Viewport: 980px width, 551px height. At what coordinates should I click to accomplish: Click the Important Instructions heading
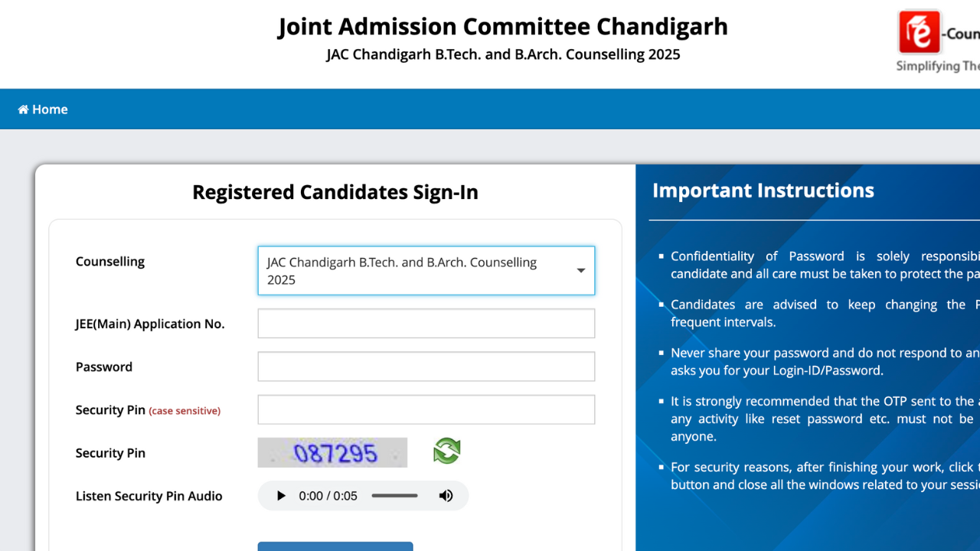point(763,191)
